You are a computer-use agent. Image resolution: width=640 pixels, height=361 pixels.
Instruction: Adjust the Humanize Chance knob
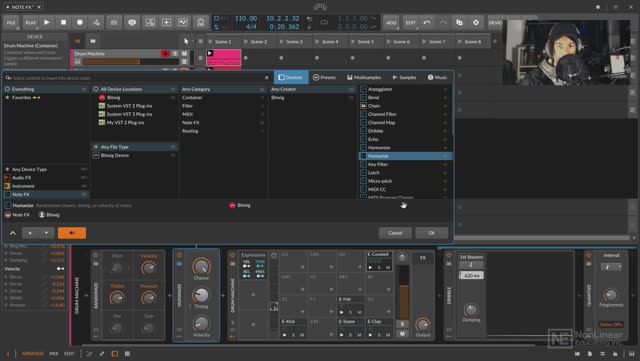coord(201,267)
